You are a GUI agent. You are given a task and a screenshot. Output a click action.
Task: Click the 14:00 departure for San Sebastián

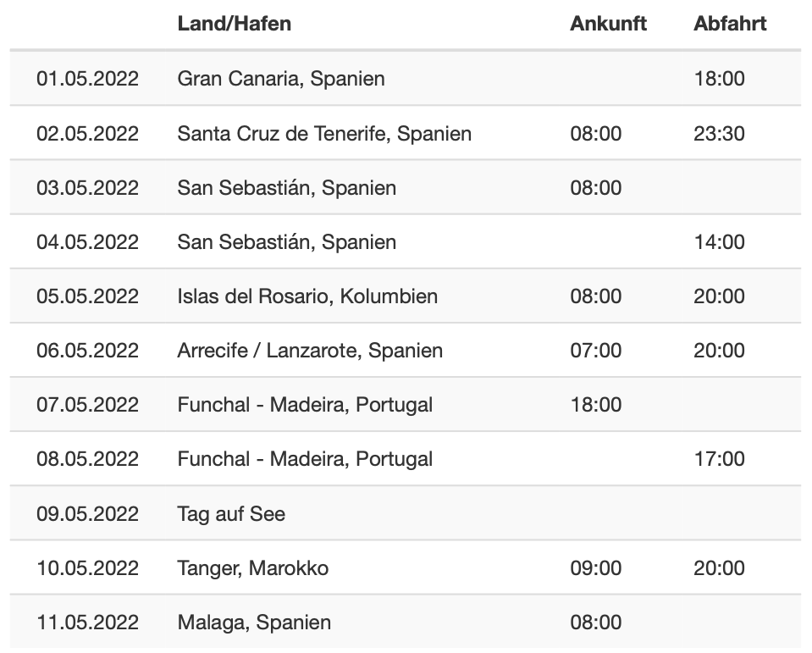point(720,242)
